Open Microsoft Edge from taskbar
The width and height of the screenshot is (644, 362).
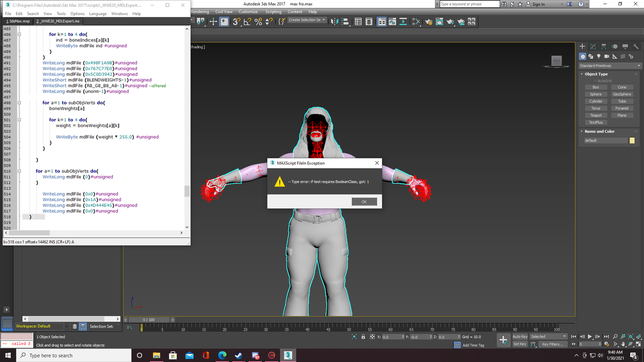coord(222,355)
